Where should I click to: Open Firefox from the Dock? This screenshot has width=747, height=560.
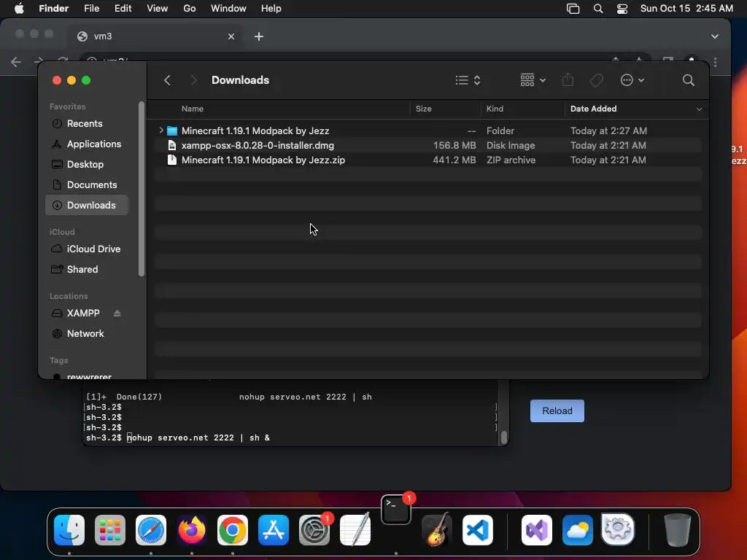pyautogui.click(x=192, y=530)
